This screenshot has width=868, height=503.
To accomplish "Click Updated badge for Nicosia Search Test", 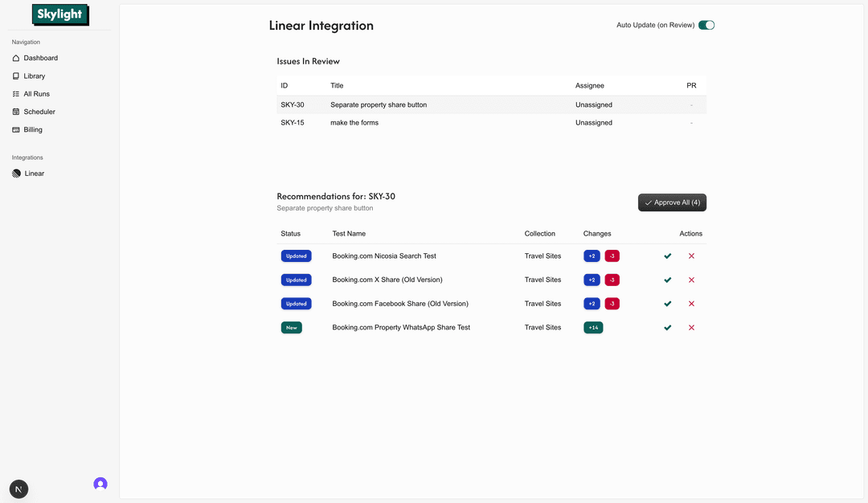I will click(x=296, y=256).
